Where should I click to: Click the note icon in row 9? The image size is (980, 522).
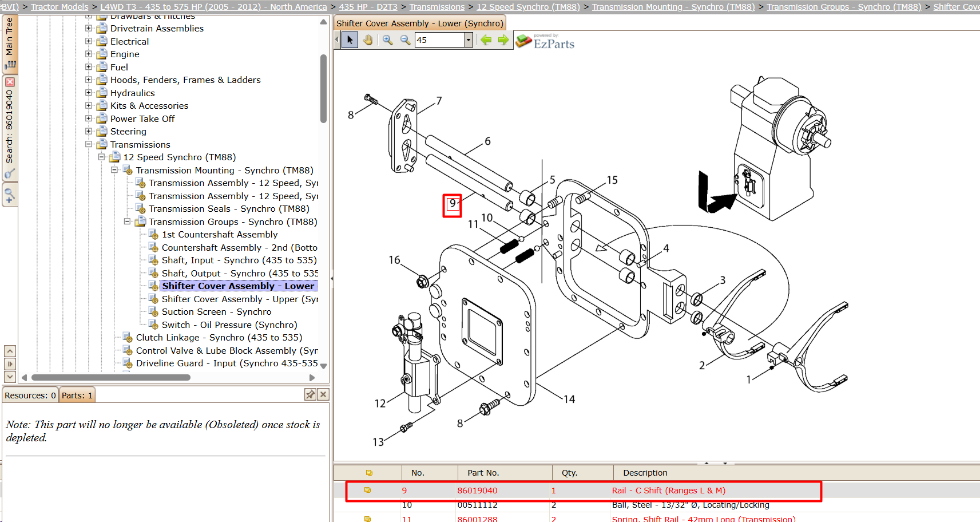(x=367, y=490)
